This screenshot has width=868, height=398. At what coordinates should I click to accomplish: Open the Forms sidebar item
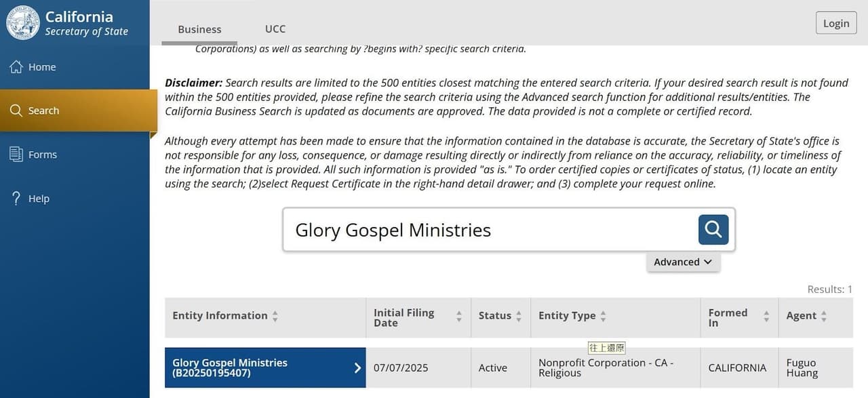coord(75,155)
